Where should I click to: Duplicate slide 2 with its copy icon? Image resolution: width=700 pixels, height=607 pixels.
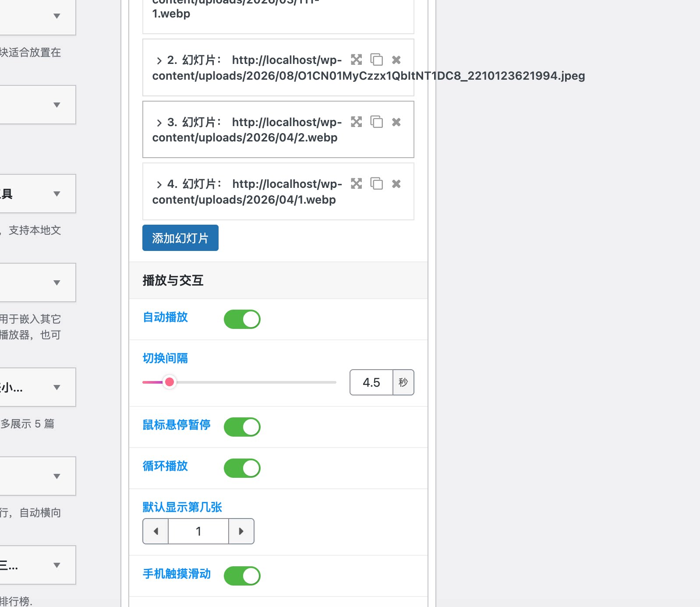click(377, 60)
